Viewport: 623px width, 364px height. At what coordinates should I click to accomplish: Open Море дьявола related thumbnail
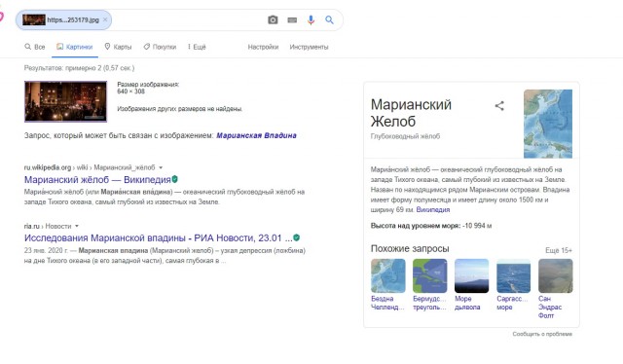(471, 275)
